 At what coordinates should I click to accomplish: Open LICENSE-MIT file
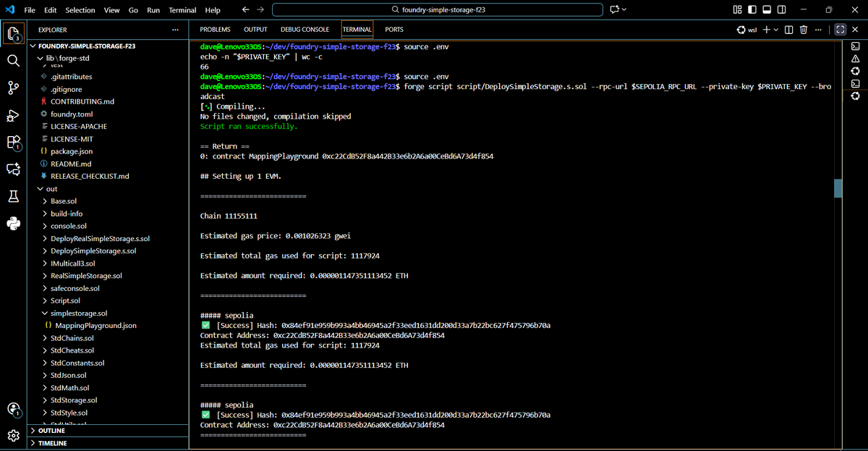click(x=109, y=138)
